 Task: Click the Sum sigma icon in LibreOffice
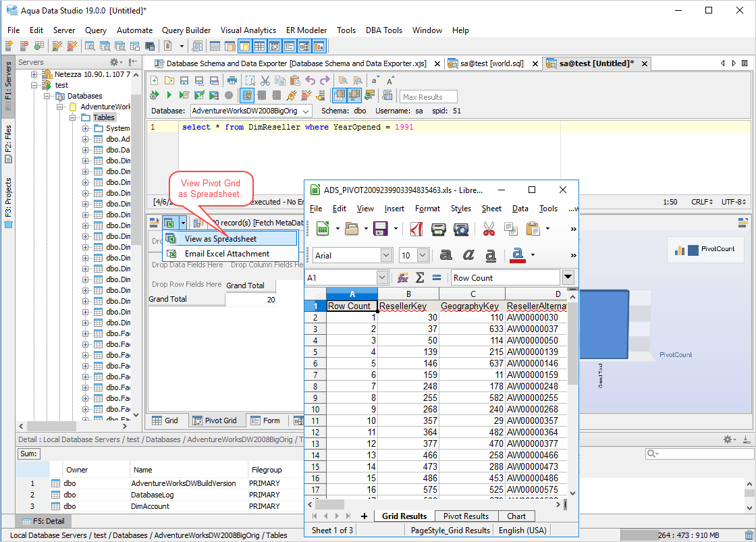tap(420, 278)
